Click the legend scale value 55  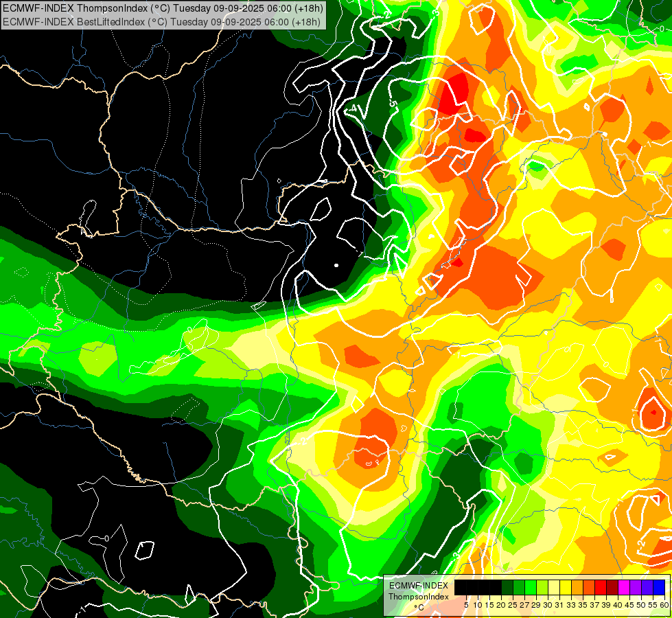coord(653,605)
